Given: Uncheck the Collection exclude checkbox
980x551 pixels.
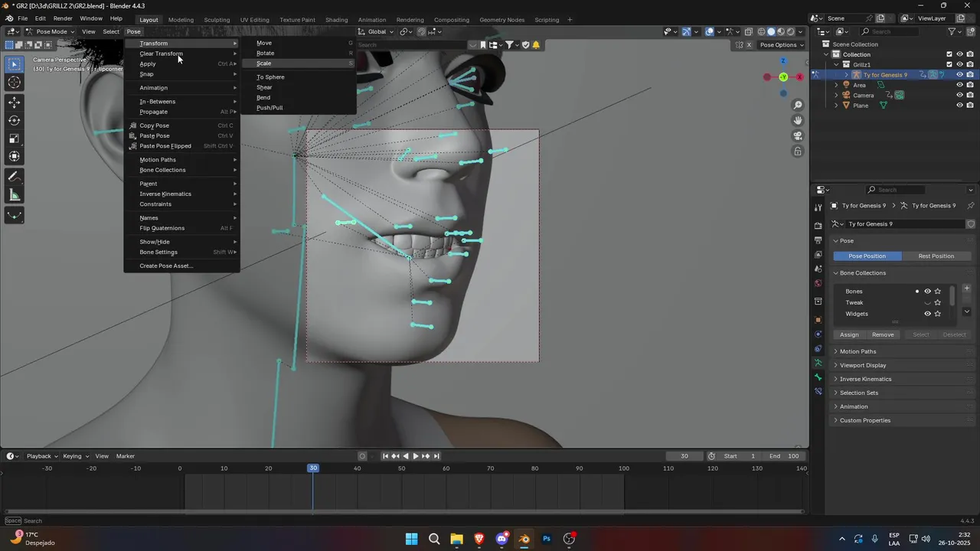Looking at the screenshot, I should pos(949,54).
